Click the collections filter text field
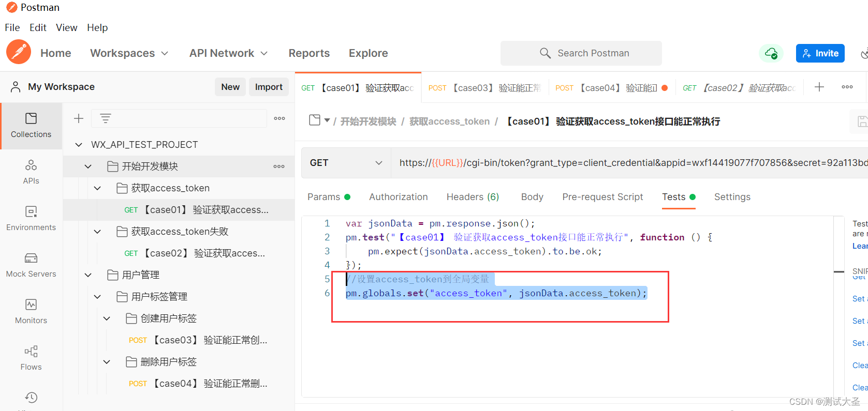The image size is (868, 411). [179, 118]
